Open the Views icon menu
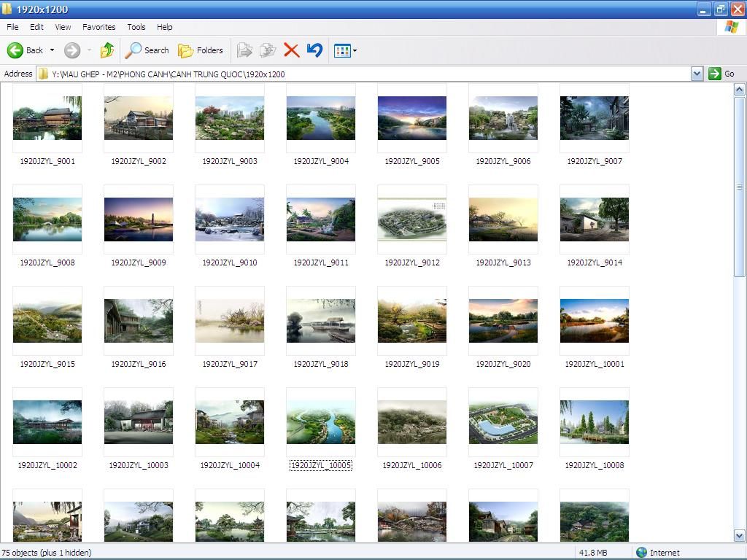This screenshot has width=747, height=560. point(342,50)
